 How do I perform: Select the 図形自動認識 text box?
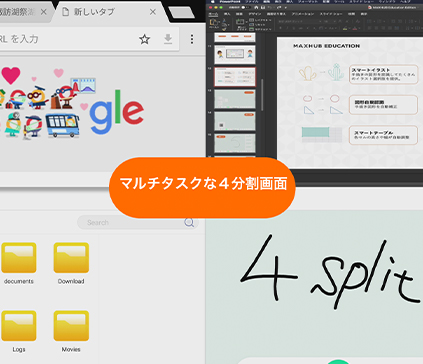[383, 105]
